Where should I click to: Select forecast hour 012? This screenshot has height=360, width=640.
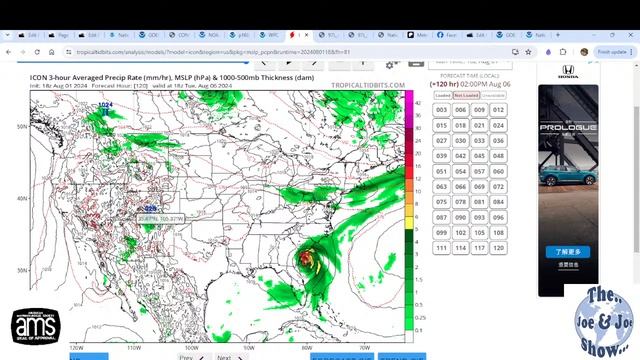point(498,110)
